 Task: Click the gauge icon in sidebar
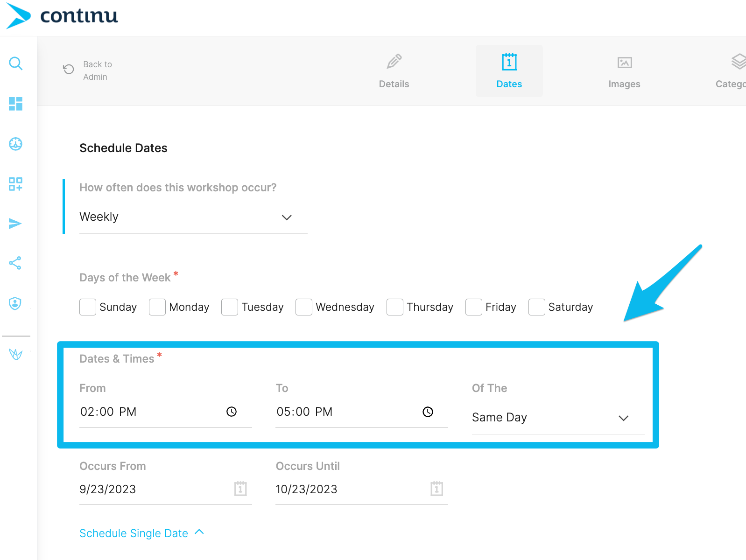click(16, 144)
